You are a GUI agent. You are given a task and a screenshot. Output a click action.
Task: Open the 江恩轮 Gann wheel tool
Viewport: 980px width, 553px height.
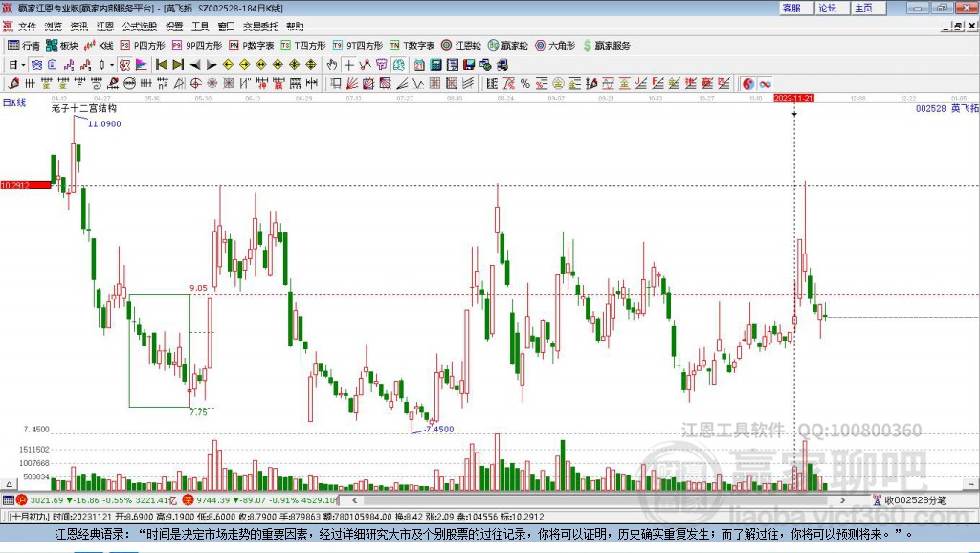[461, 46]
